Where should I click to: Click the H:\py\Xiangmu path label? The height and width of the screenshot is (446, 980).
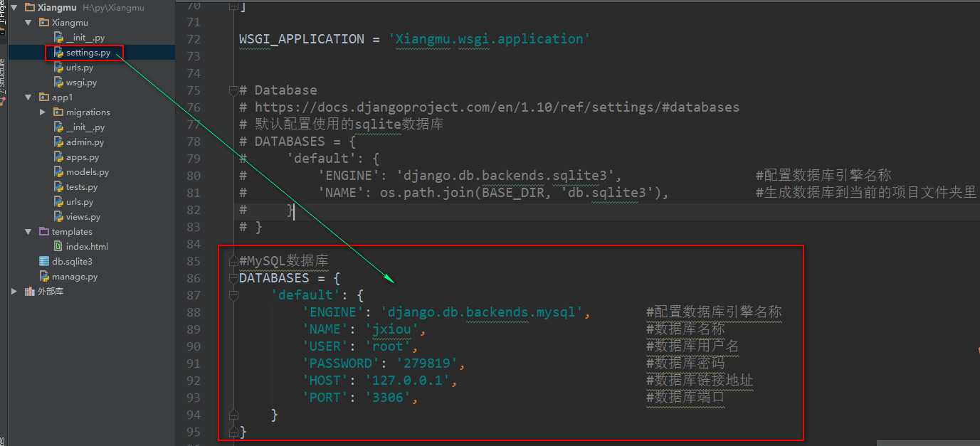pyautogui.click(x=115, y=7)
